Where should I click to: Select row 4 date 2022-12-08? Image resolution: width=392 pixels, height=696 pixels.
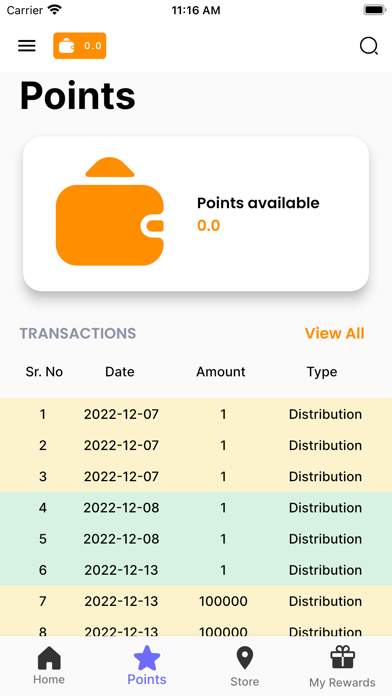point(121,507)
